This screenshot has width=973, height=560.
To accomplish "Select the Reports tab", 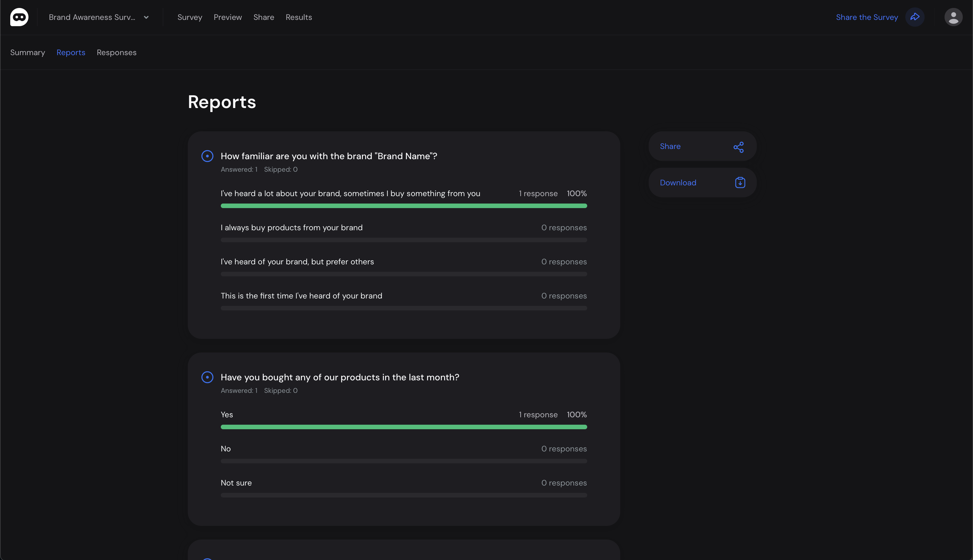I will (71, 53).
